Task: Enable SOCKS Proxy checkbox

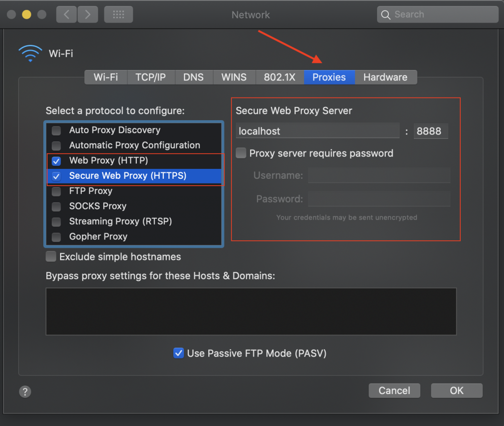Action: (x=56, y=206)
